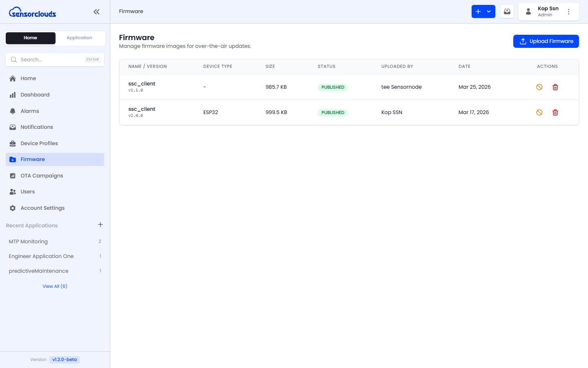Screen dimensions: 588x368
Task: Follow the View All (6) link
Action: click(55, 286)
